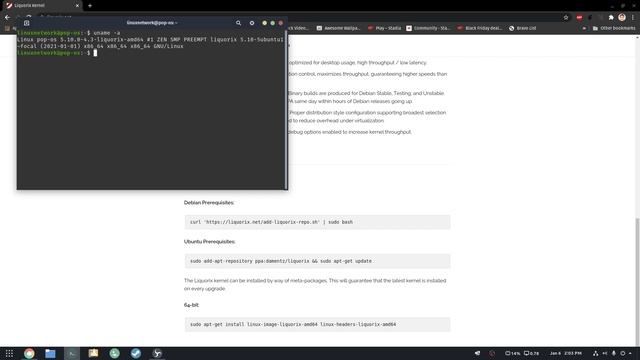The image size is (640, 360).
Task: Expand the hidden bookmarks overflow chevron
Action: click(x=584, y=28)
